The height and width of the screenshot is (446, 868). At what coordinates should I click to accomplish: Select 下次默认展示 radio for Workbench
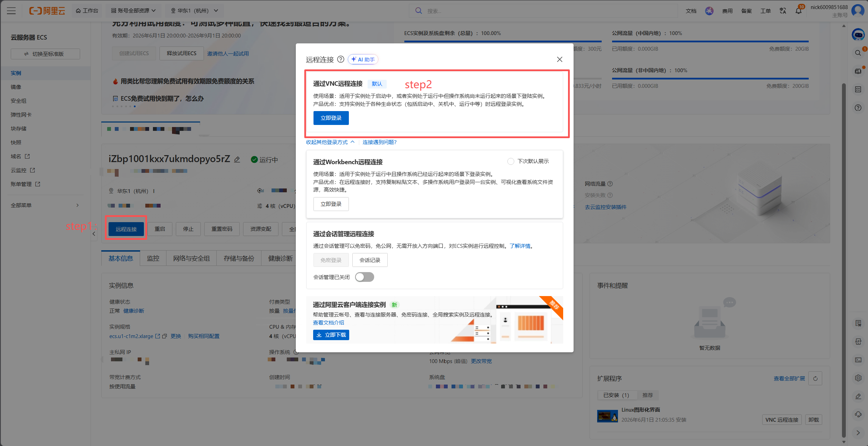510,161
